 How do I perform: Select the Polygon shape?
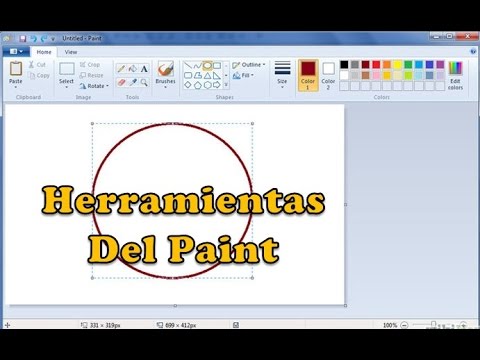(x=198, y=75)
